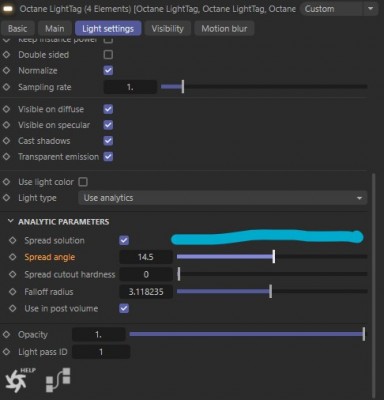Viewport: 384px width, 400px height.
Task: Toggle Transparent emission checkbox
Action: (108, 157)
